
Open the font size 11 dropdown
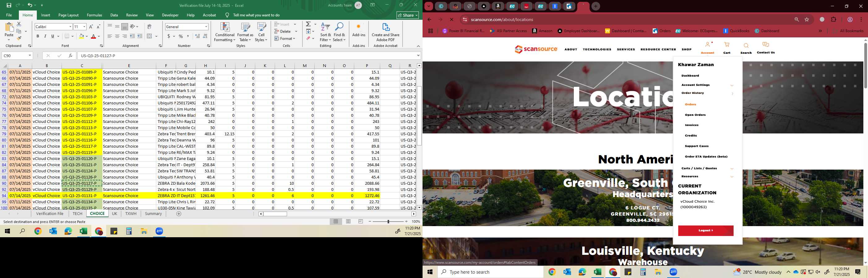click(84, 27)
